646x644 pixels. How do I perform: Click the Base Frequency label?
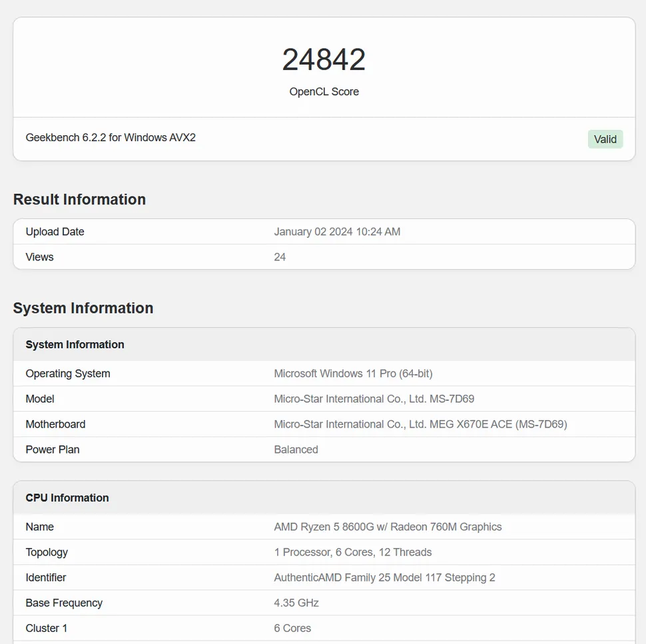coord(64,603)
